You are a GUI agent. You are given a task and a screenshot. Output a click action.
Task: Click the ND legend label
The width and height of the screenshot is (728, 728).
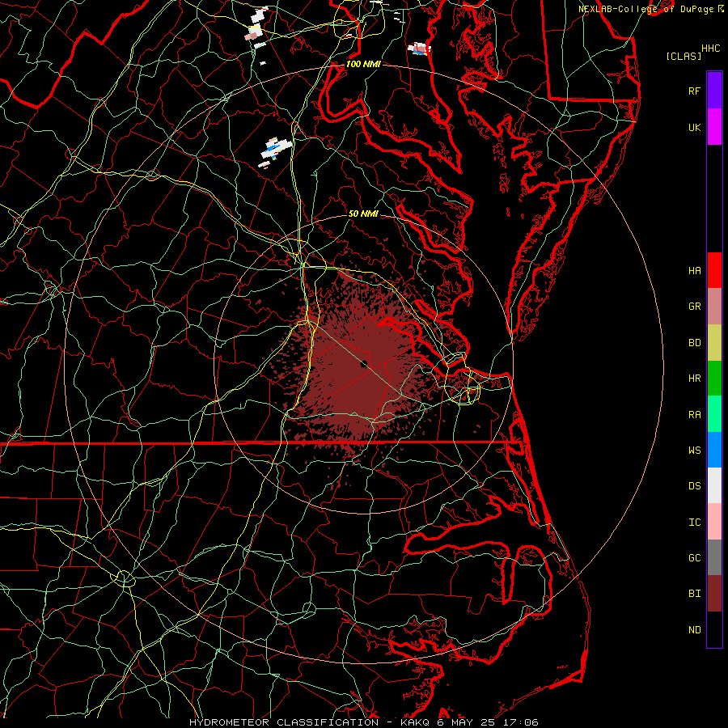694,630
